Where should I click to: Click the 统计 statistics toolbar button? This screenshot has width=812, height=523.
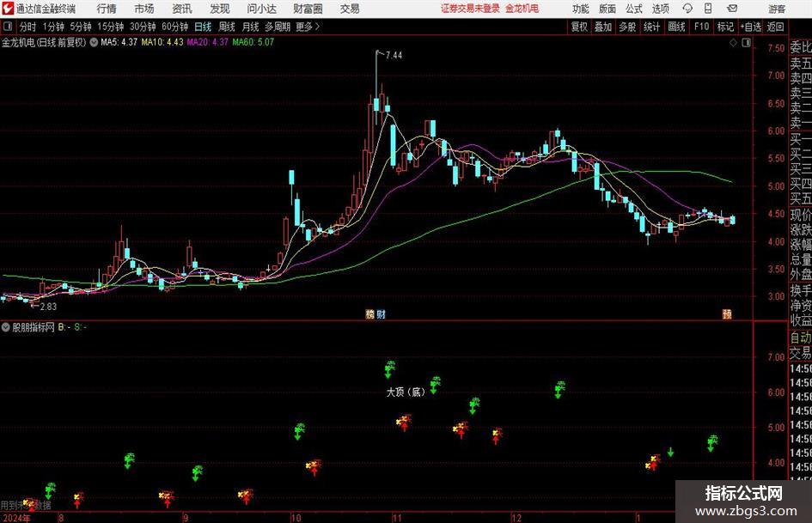(651, 27)
